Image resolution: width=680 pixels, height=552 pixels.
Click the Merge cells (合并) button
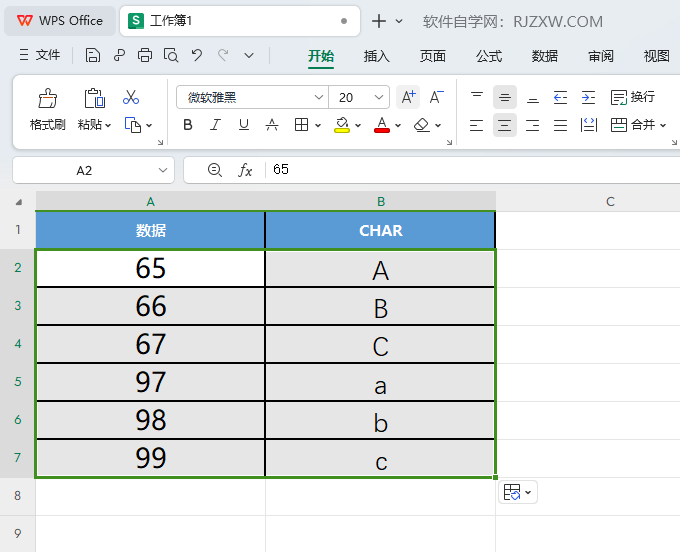click(633, 125)
